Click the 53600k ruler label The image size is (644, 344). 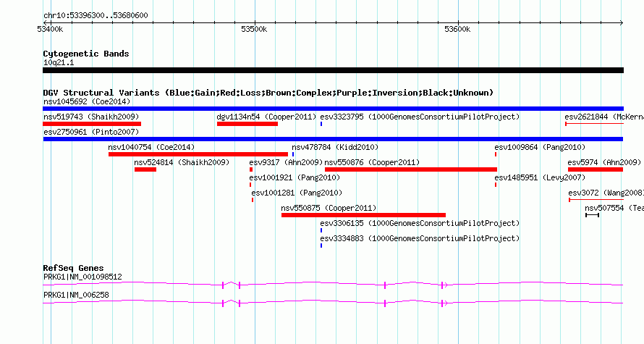point(457,29)
